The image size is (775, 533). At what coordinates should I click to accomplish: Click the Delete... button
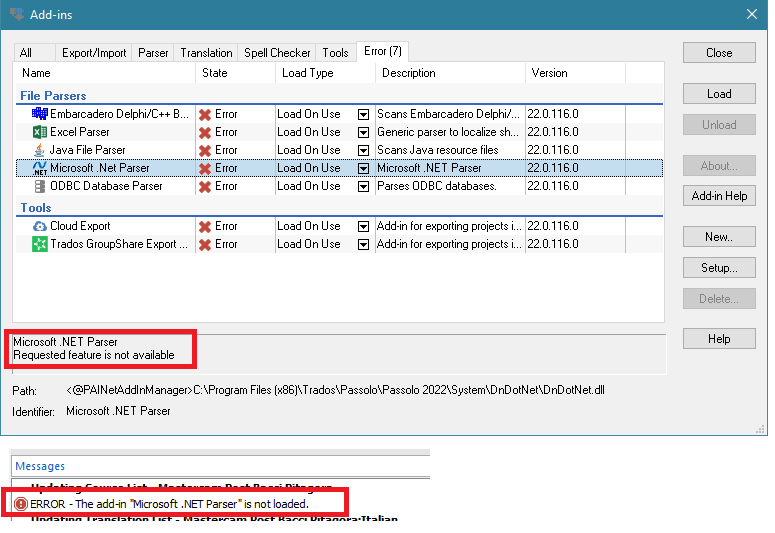[719, 299]
